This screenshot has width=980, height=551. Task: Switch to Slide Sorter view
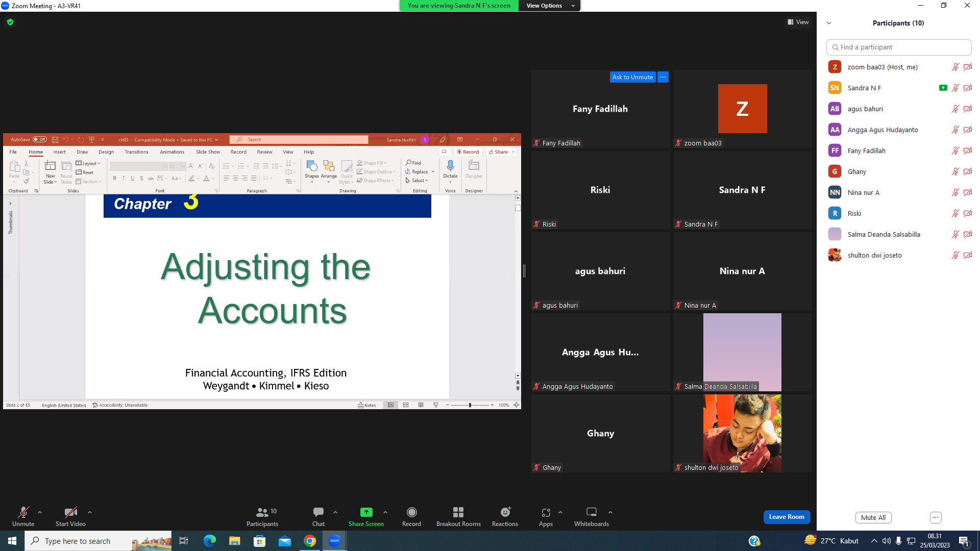(x=406, y=405)
